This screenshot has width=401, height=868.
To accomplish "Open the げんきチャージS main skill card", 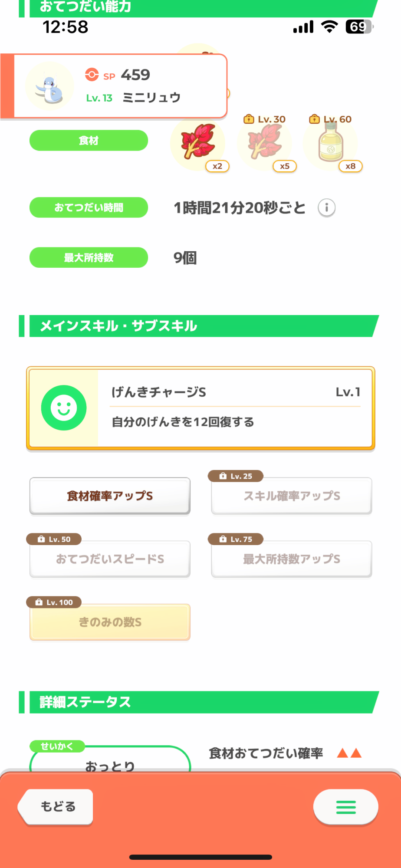I will pos(234,408).
